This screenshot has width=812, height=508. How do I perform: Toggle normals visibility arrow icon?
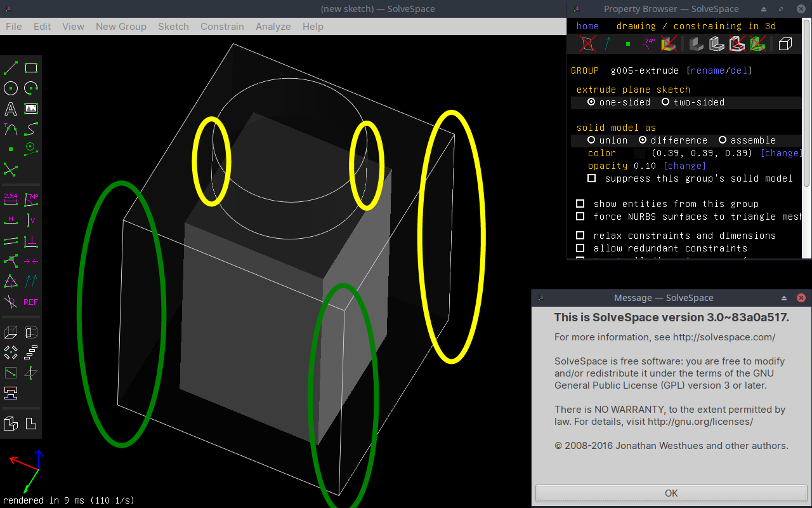click(x=608, y=44)
